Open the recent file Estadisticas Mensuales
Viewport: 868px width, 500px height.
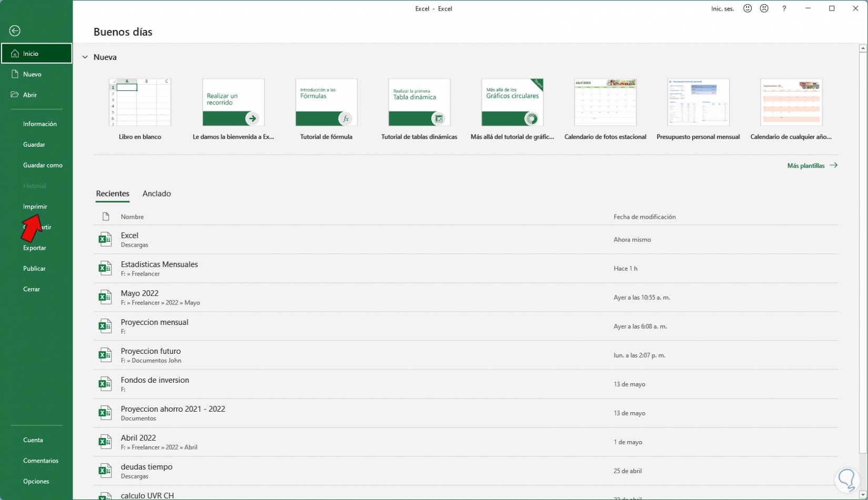[x=466, y=268]
